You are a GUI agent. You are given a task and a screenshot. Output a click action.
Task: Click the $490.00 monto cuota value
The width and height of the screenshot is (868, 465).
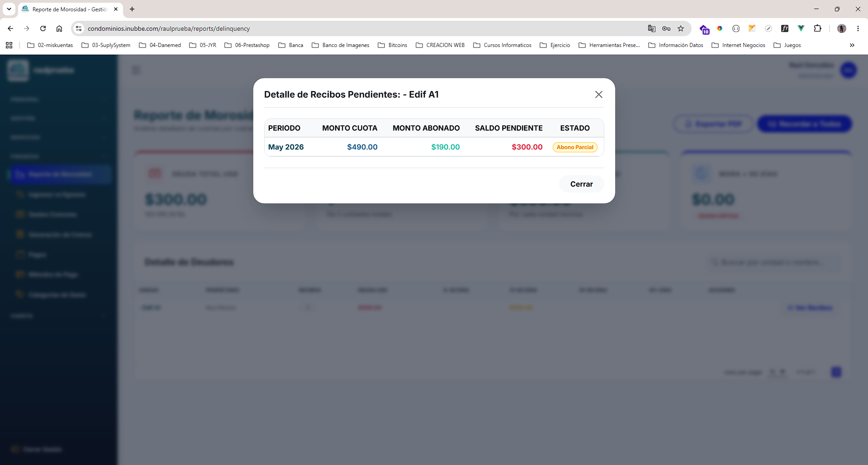[362, 147]
